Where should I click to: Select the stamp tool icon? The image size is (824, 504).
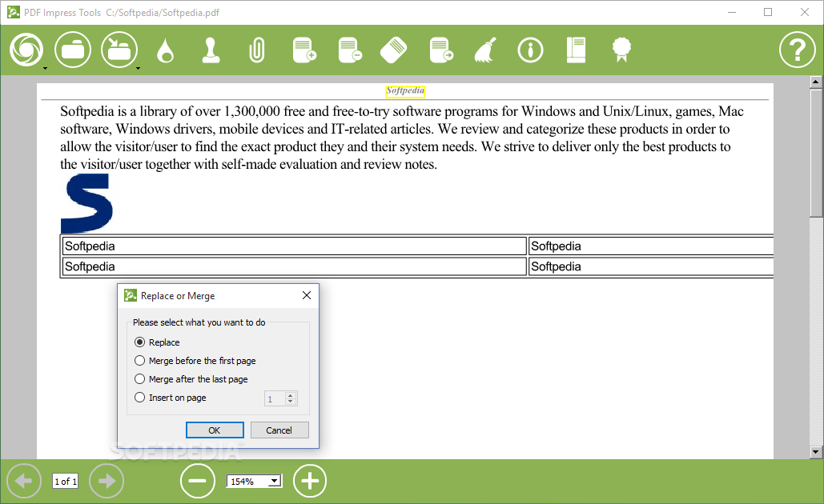[x=211, y=51]
